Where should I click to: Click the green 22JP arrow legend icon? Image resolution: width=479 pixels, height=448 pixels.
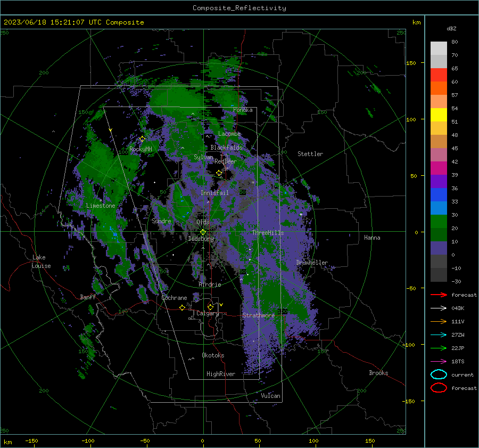tap(439, 348)
